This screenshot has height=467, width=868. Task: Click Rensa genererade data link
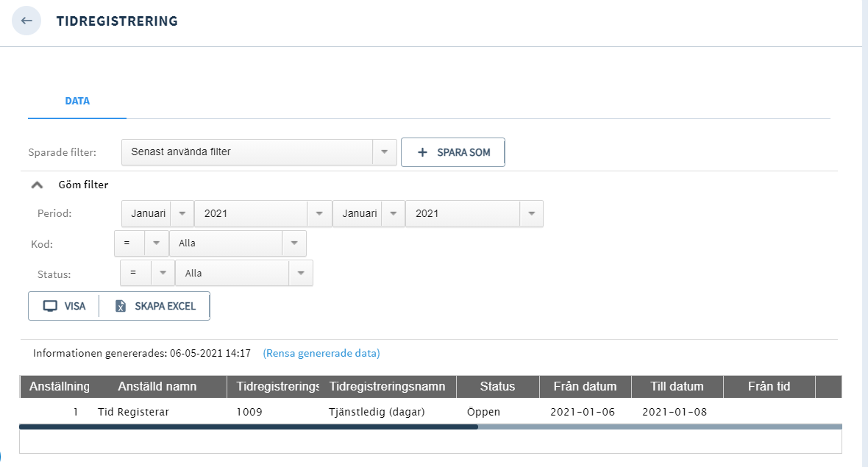click(321, 353)
